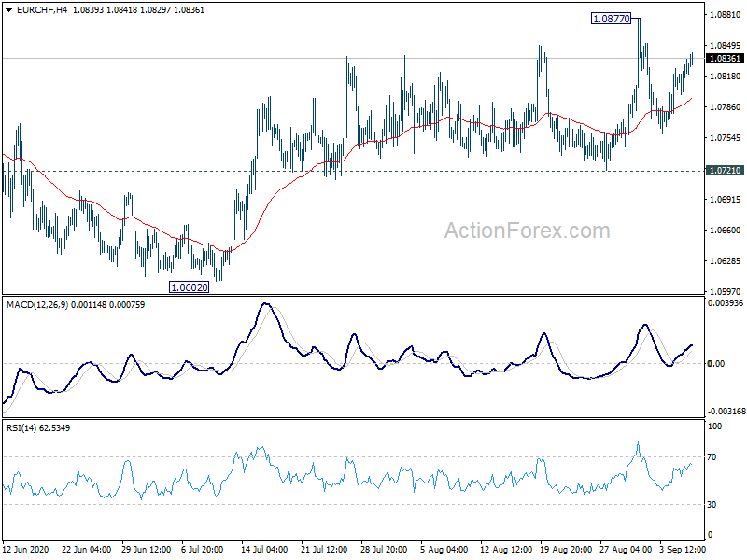Click the RSI scale level 100
The width and height of the screenshot is (747, 560).
(714, 427)
